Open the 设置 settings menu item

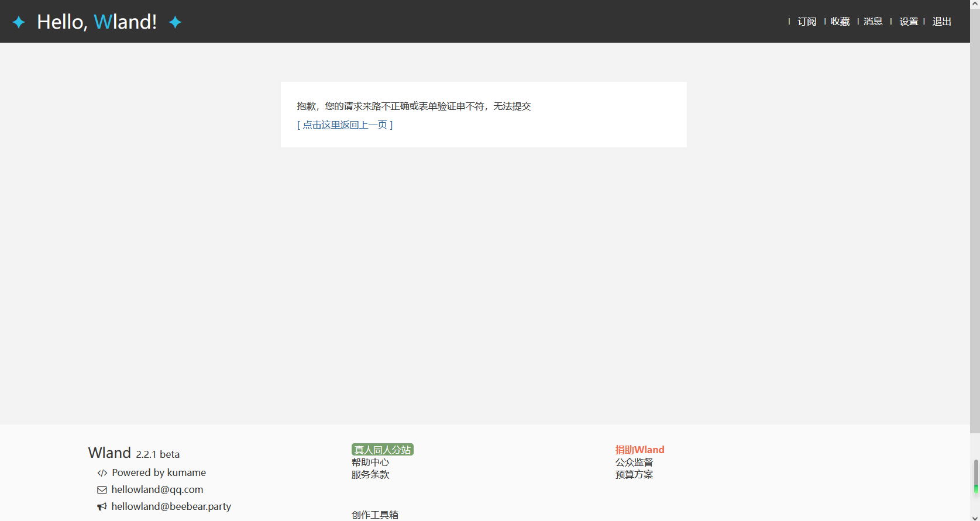909,22
